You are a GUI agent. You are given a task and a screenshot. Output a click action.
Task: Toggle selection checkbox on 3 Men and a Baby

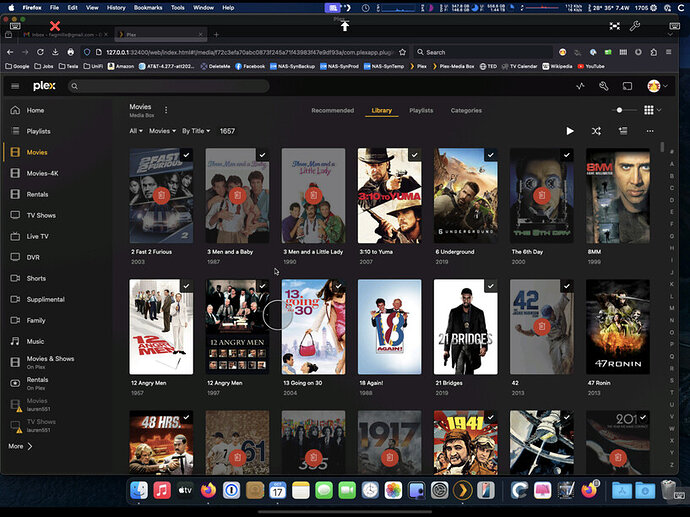[x=263, y=155]
